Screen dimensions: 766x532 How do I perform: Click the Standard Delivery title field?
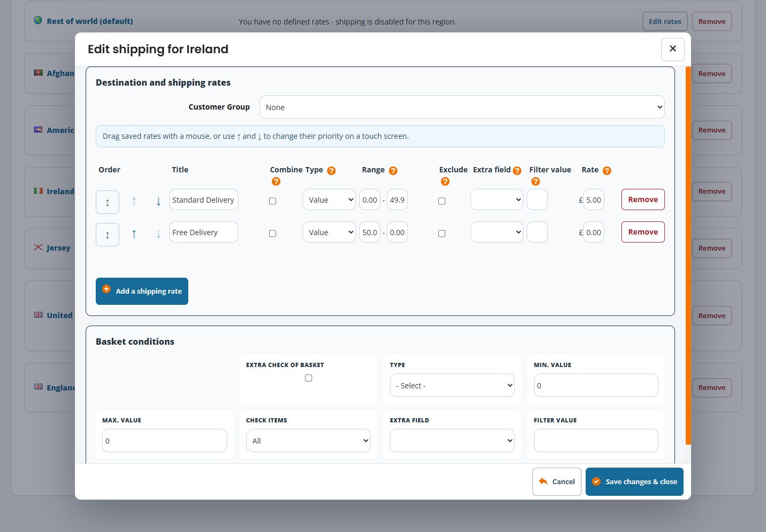pos(204,199)
